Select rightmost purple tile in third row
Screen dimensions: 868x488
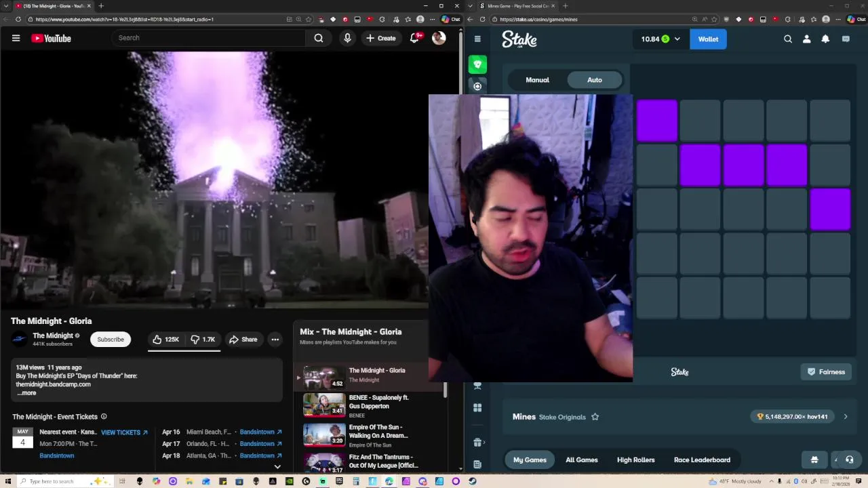click(x=830, y=209)
